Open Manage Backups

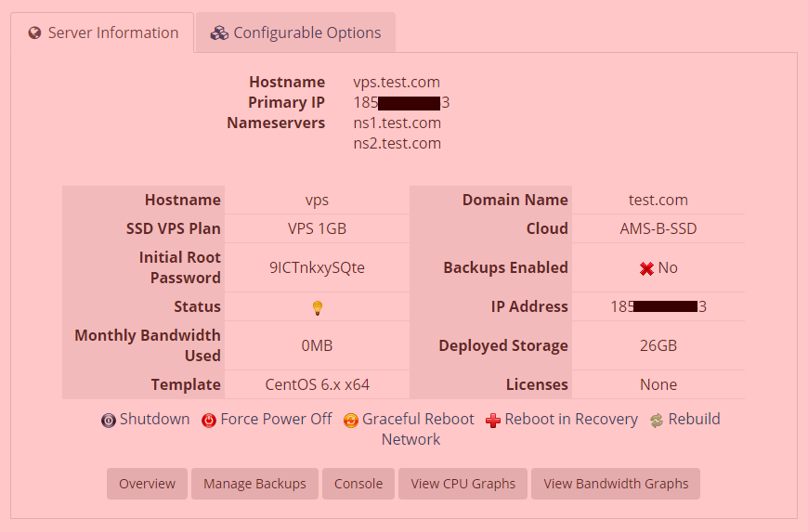click(254, 484)
